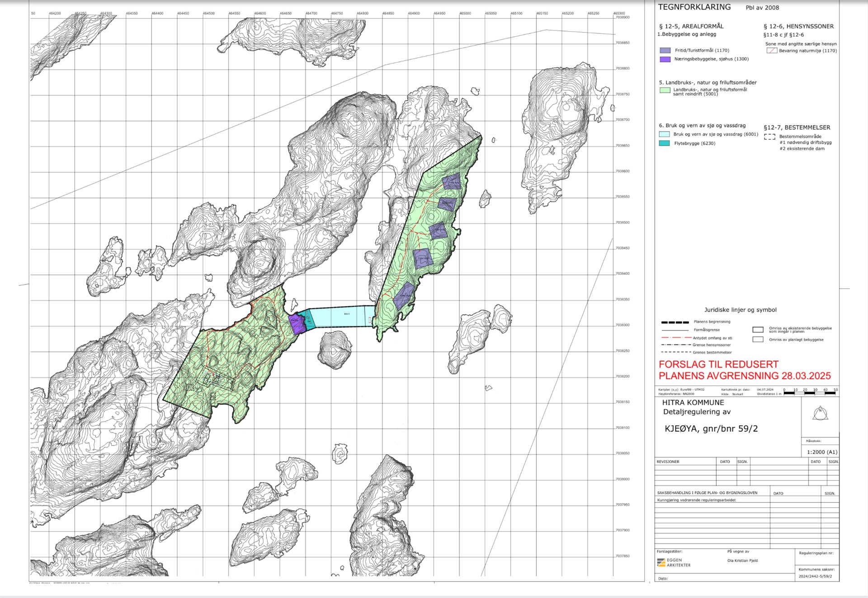Click the Planens begrensning thick dashed line symbol
Viewport: 868px width, 598px height.
pyautogui.click(x=675, y=322)
